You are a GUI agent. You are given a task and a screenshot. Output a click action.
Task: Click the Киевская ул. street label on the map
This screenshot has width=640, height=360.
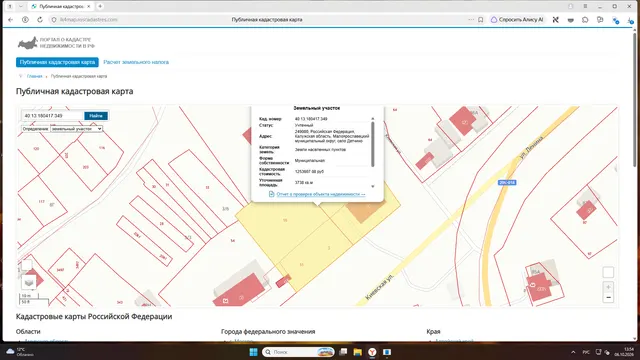380,287
